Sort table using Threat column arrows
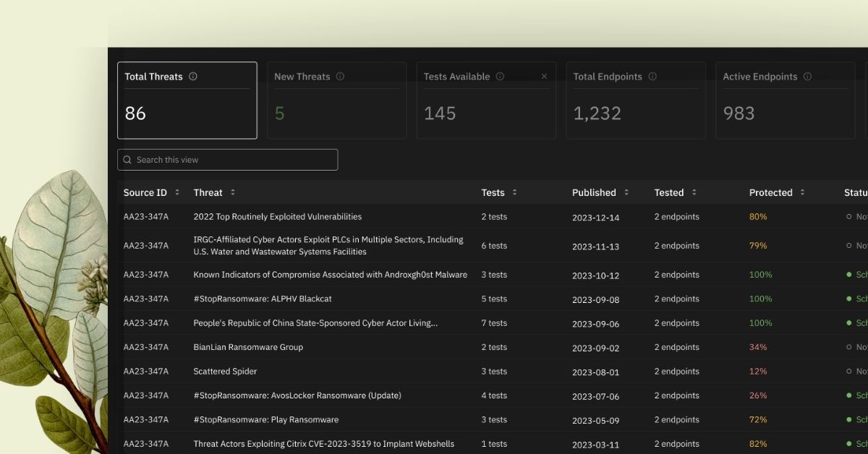868x454 pixels. pyautogui.click(x=232, y=192)
